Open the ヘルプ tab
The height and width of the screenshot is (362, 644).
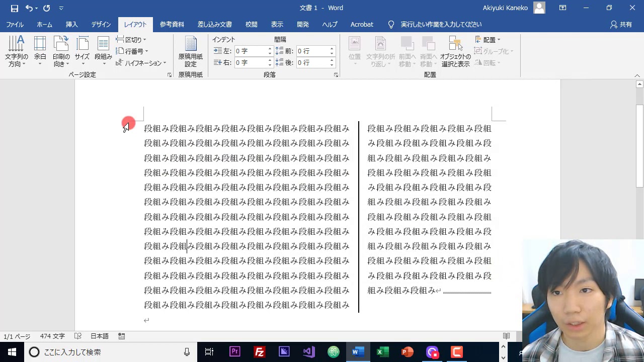[330, 24]
